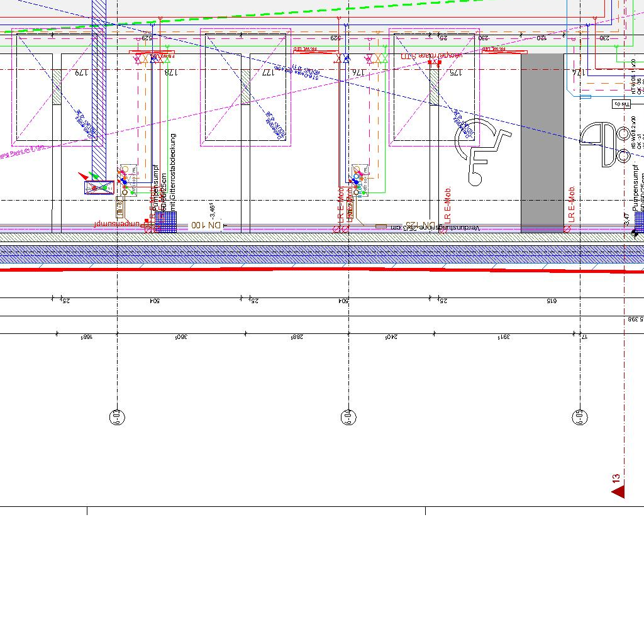Select the 615 dimension value

(x=551, y=301)
